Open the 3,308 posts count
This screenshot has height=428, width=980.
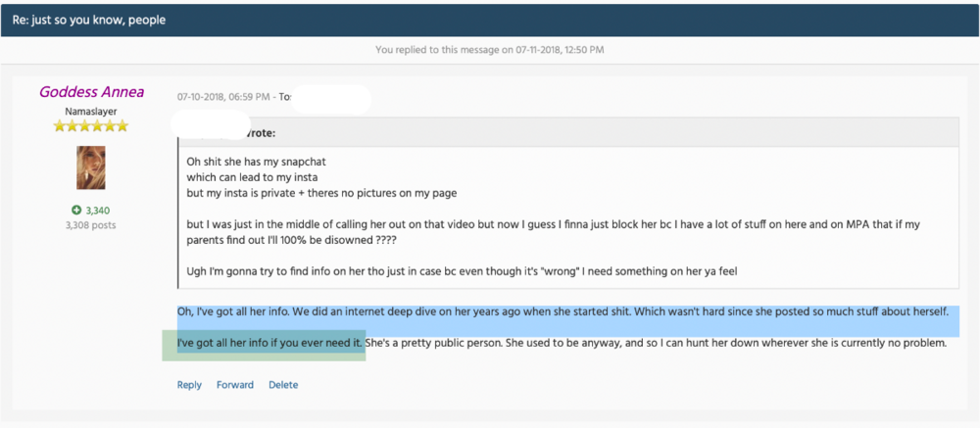pos(90,225)
